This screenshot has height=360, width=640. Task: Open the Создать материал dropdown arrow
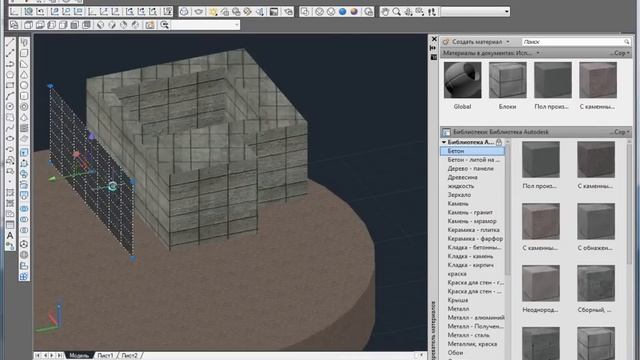click(508, 42)
